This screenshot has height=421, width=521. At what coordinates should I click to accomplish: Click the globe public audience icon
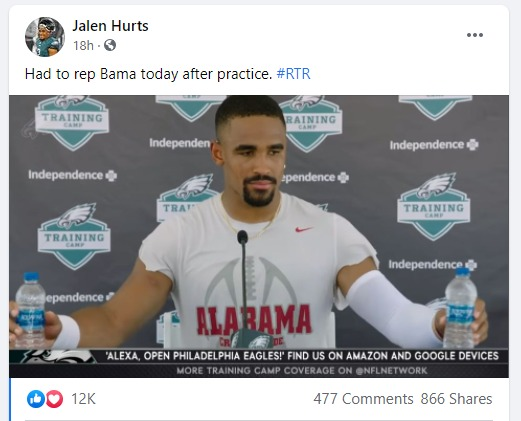(x=110, y=45)
